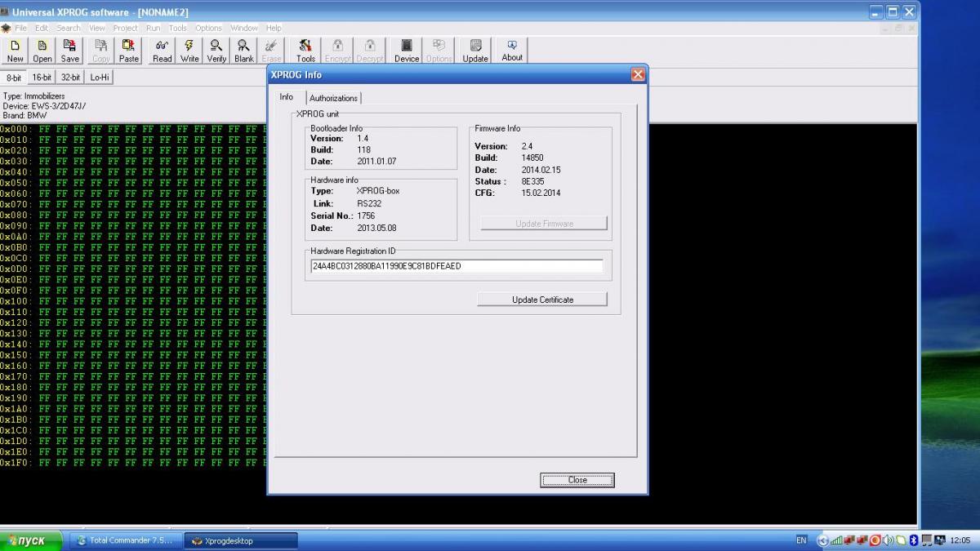Click the Update Firmware button
The height and width of the screenshot is (551, 980).
[544, 224]
